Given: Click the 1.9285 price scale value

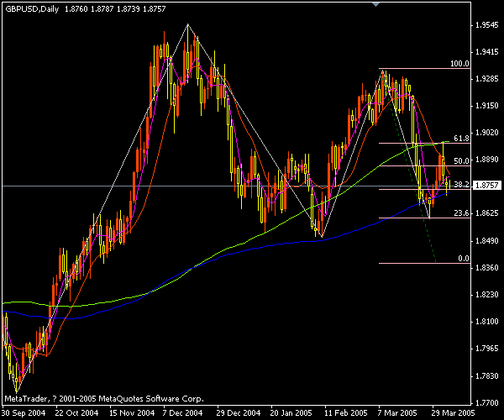Looking at the screenshot, I should (x=486, y=79).
